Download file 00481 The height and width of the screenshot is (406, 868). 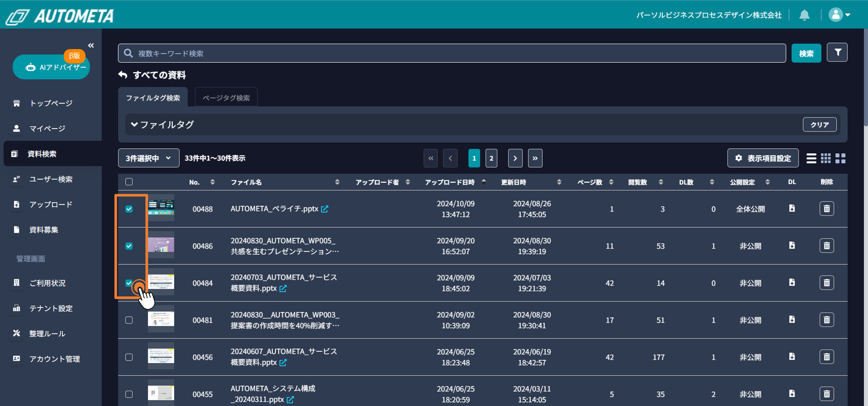click(792, 319)
